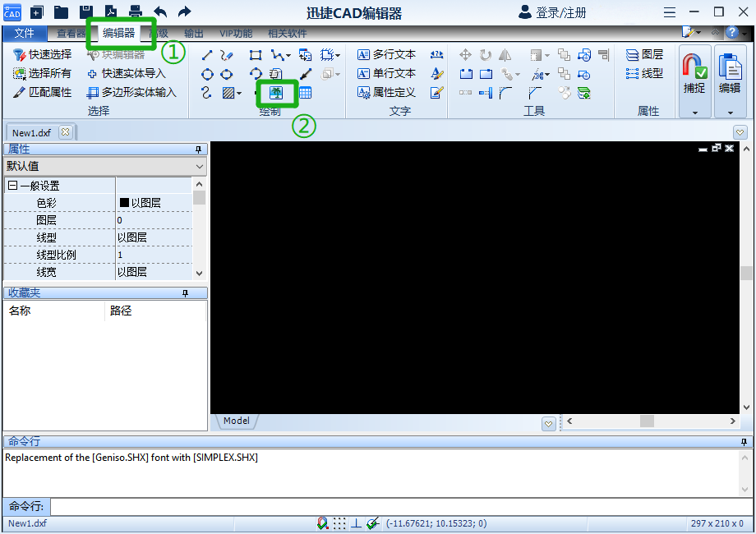Click the Mirror tool icon
The width and height of the screenshot is (756, 534).
(x=505, y=55)
